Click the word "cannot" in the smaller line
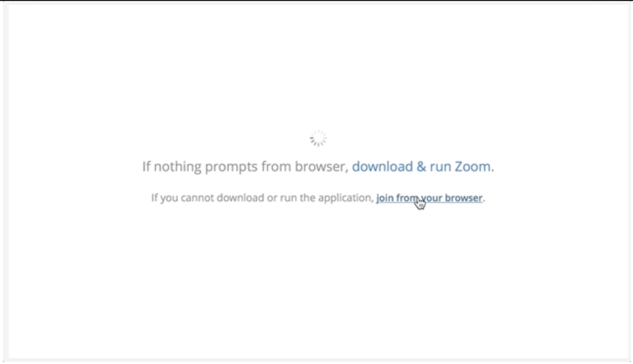Viewport: 633px width, 364px height. tap(198, 198)
